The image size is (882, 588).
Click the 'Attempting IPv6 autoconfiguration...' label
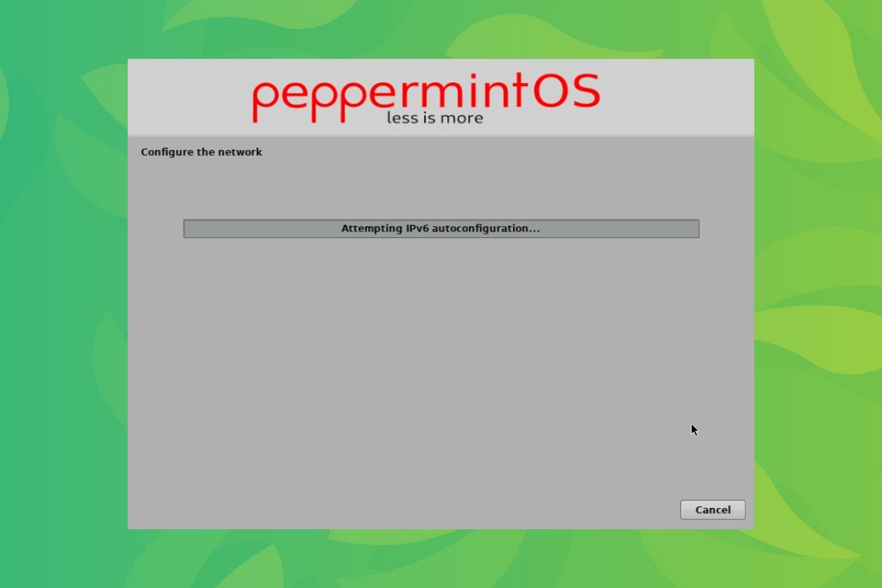click(x=440, y=229)
